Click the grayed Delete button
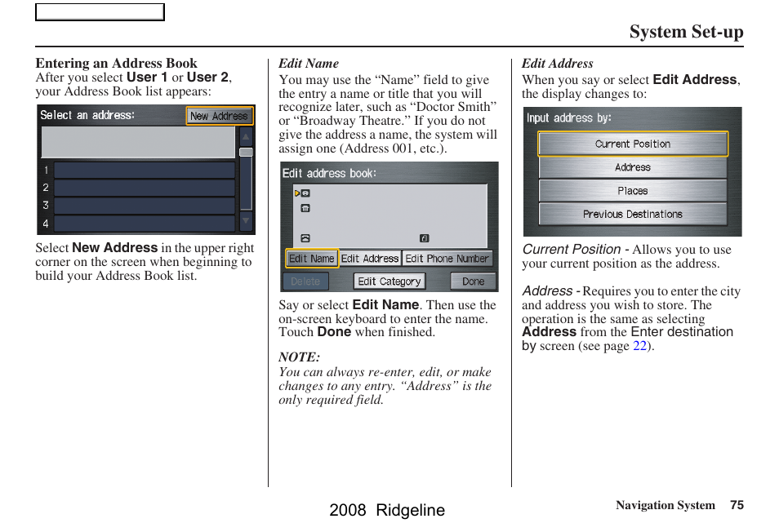 pyautogui.click(x=305, y=282)
